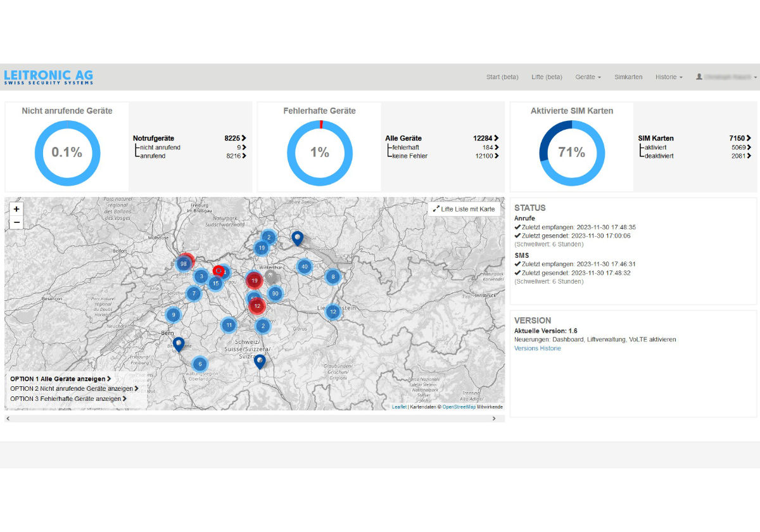Open the map cluster labeled 98
760x532 pixels.
184,263
